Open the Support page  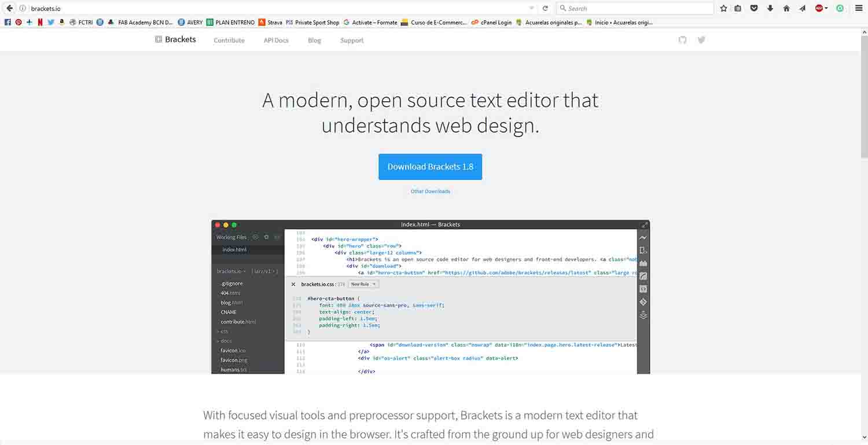coord(352,41)
